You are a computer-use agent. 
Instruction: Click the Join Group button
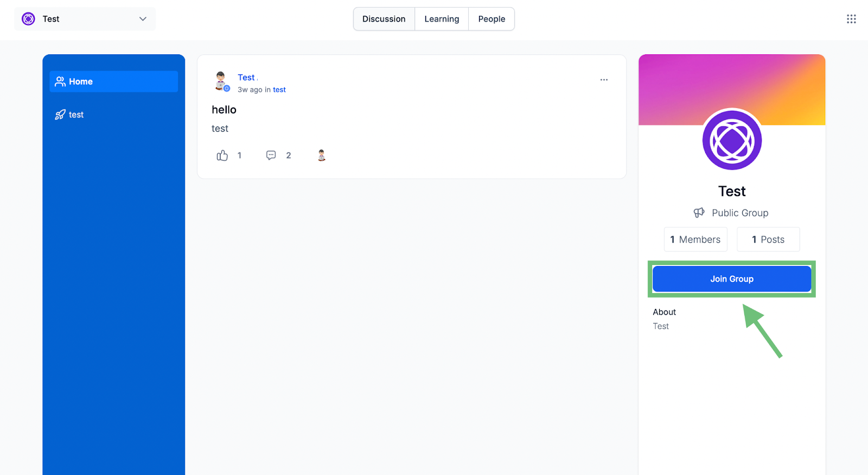[x=732, y=279]
